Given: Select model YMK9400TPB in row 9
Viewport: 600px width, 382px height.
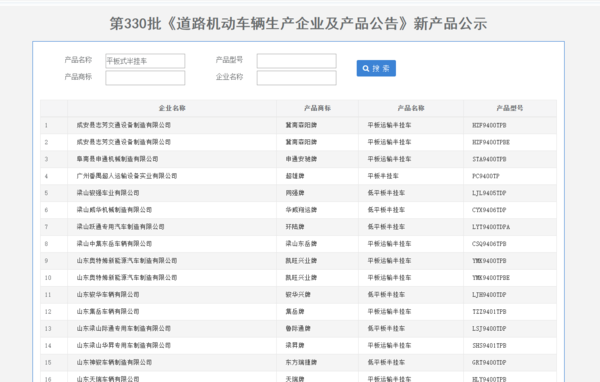Looking at the screenshot, I should pyautogui.click(x=489, y=261).
